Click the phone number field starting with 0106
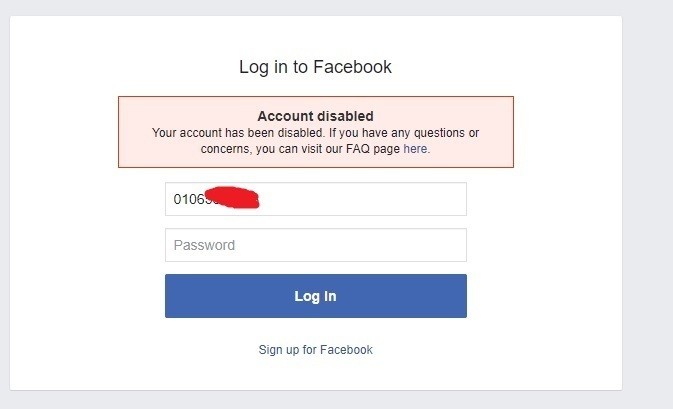673x409 pixels. click(x=315, y=199)
